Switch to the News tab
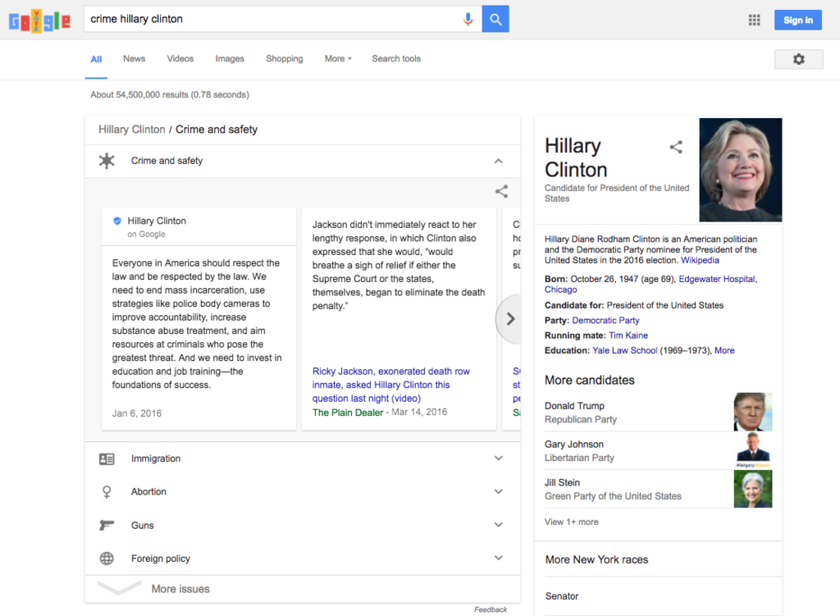 [x=134, y=59]
